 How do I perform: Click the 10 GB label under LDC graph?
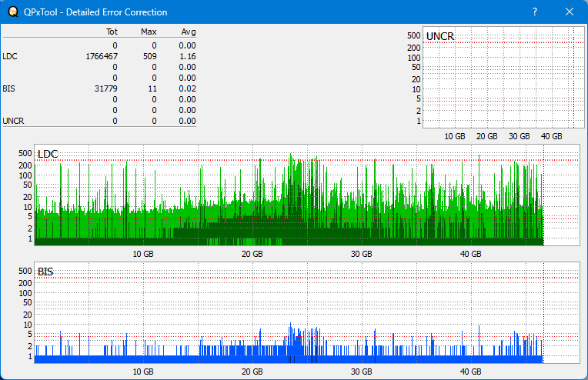143,254
